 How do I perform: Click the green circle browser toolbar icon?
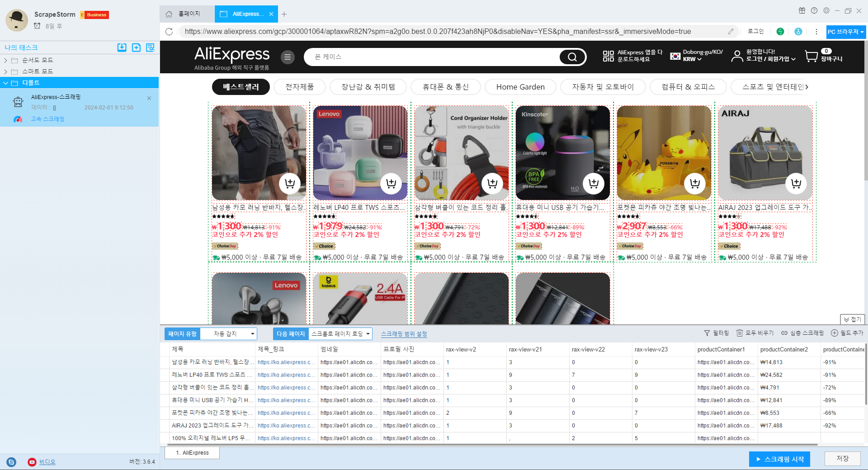coord(780,32)
